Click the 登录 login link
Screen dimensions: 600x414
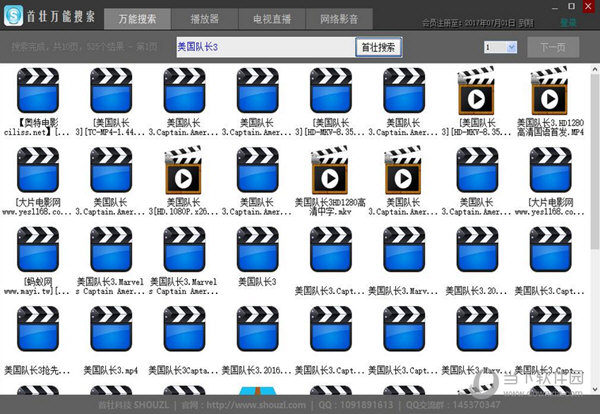coord(568,23)
